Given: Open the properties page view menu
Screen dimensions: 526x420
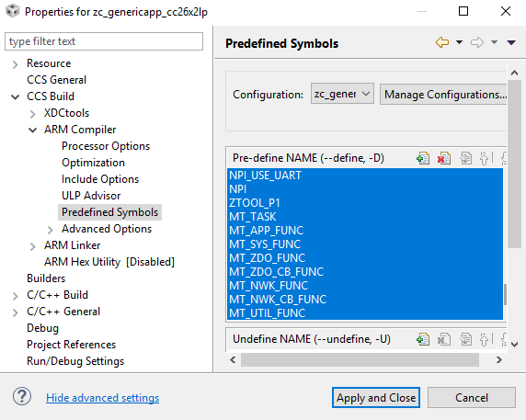Looking at the screenshot, I should click(x=511, y=42).
